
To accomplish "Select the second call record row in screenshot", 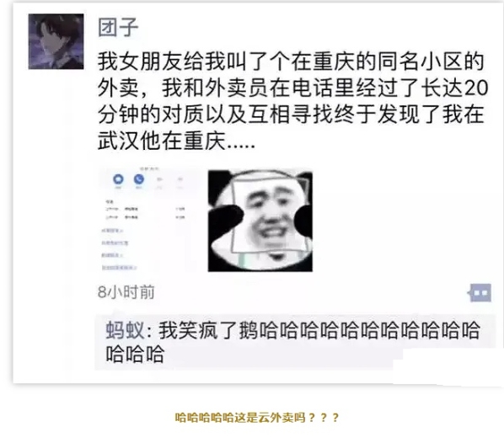I will [x=145, y=217].
